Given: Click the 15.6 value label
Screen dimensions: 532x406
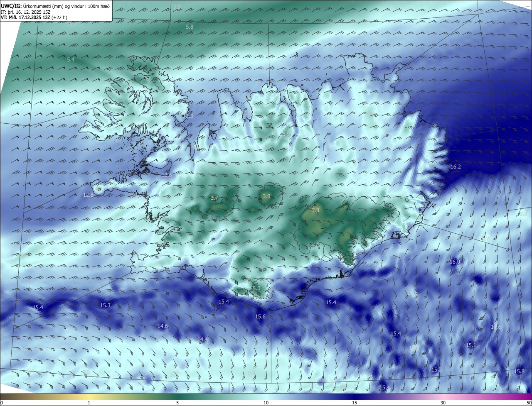Looking at the screenshot, I should click(x=260, y=317).
